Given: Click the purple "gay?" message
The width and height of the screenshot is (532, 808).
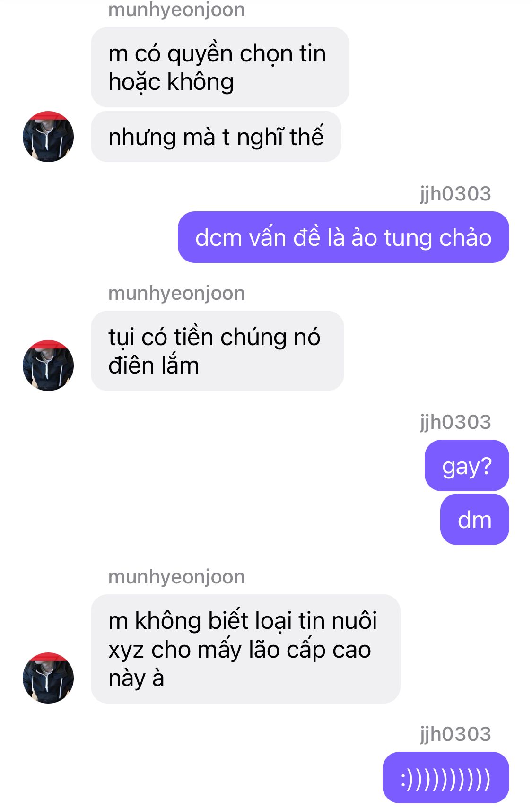Looking at the screenshot, I should pos(467,466).
